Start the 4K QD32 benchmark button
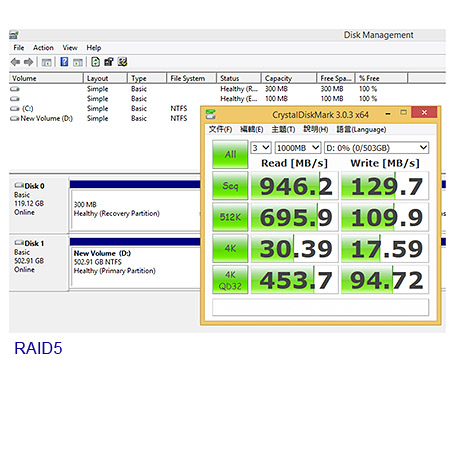450x450 pixels. click(x=230, y=280)
